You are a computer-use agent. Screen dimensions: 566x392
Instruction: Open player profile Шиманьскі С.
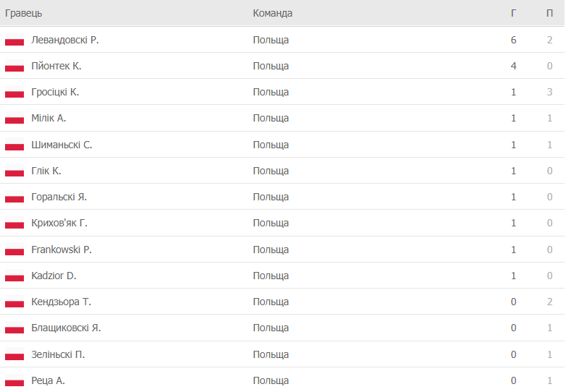coord(62,145)
